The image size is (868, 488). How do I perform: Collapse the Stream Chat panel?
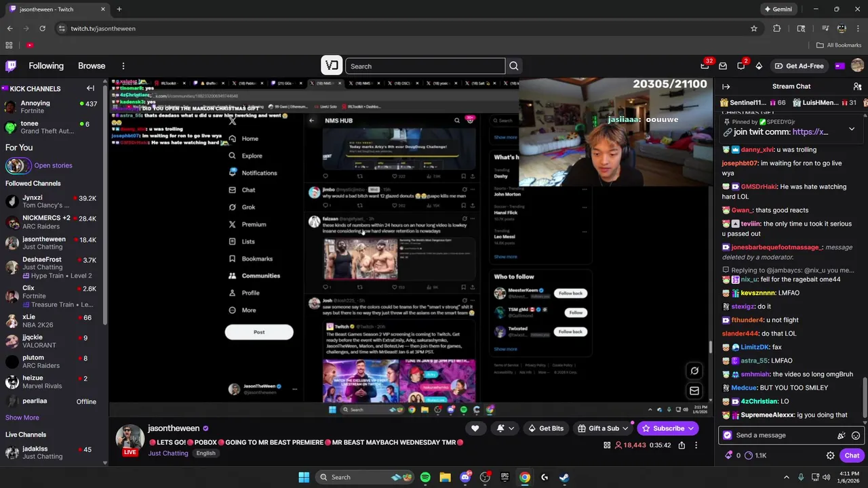(726, 86)
